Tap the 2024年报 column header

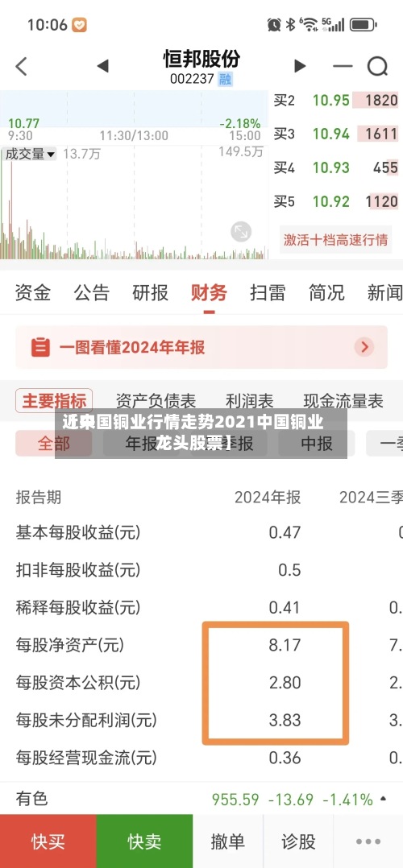tap(268, 497)
